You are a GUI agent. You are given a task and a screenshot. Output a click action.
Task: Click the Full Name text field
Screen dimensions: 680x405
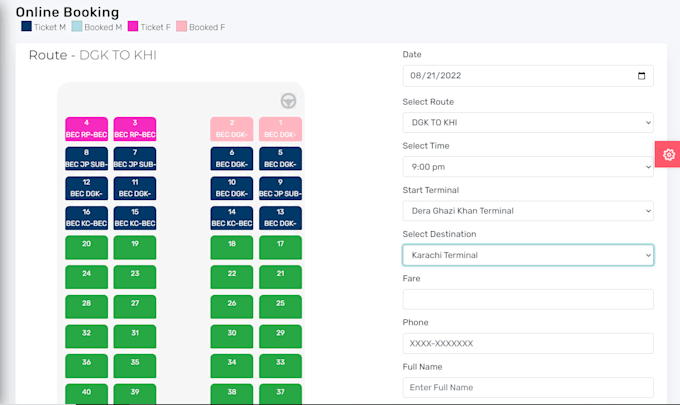527,387
